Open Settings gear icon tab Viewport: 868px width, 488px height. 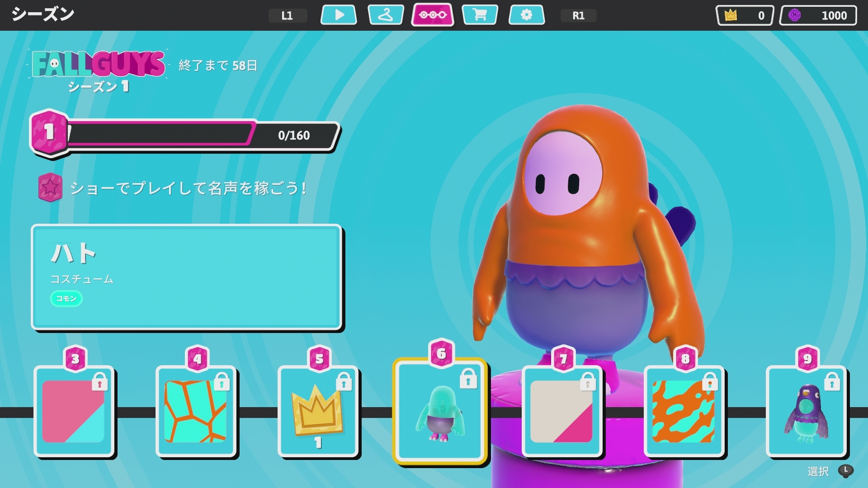point(526,15)
